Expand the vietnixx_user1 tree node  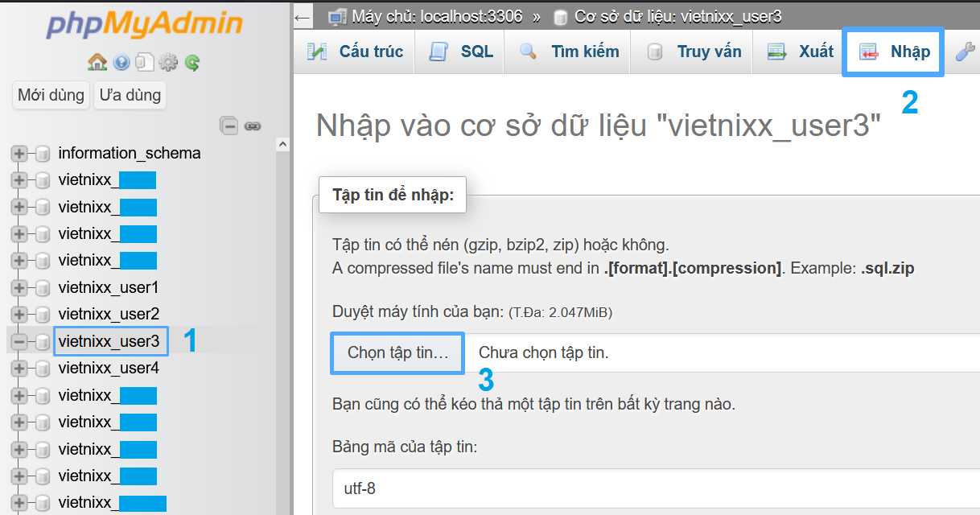19,287
